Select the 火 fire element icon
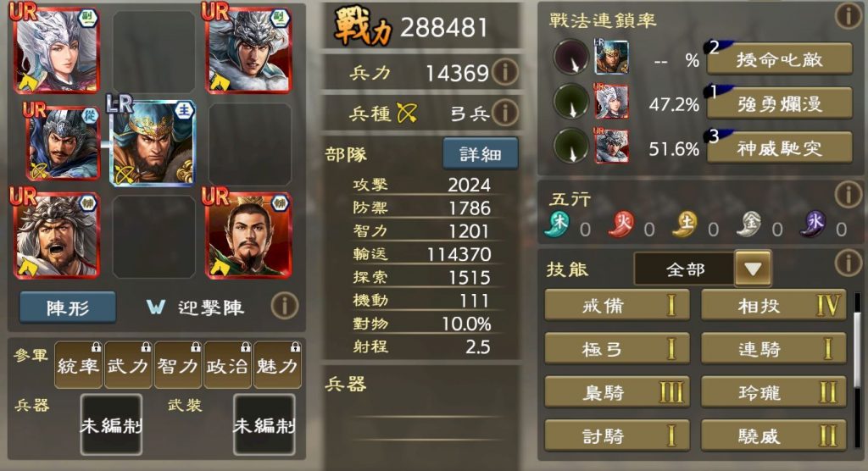This screenshot has height=471, width=868. point(621,224)
